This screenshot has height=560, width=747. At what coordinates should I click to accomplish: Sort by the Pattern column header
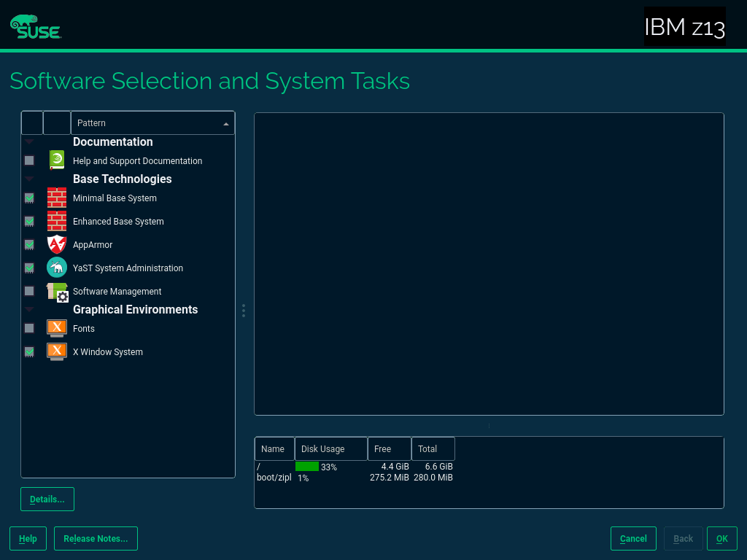point(152,123)
